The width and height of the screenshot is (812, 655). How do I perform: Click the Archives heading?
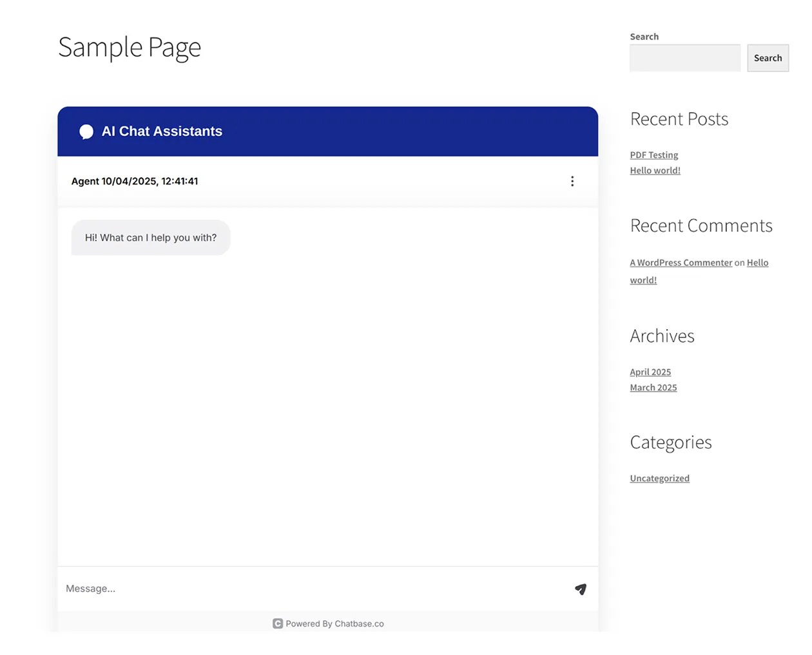click(x=662, y=336)
